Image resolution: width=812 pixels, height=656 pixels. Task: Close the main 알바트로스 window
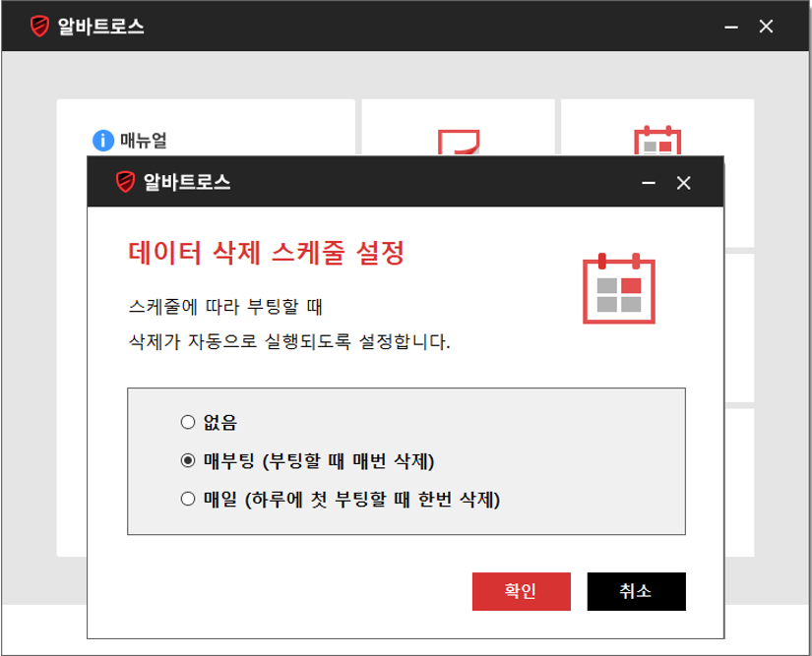point(767,27)
